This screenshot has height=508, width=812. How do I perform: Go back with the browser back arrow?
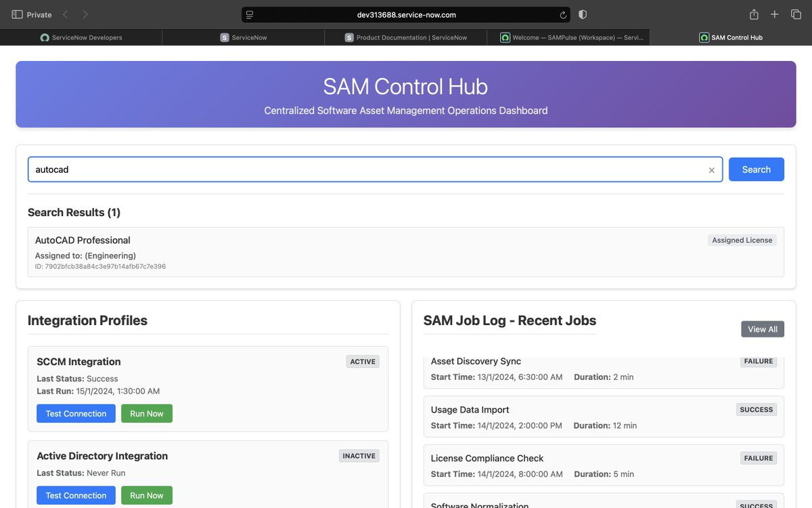point(65,14)
